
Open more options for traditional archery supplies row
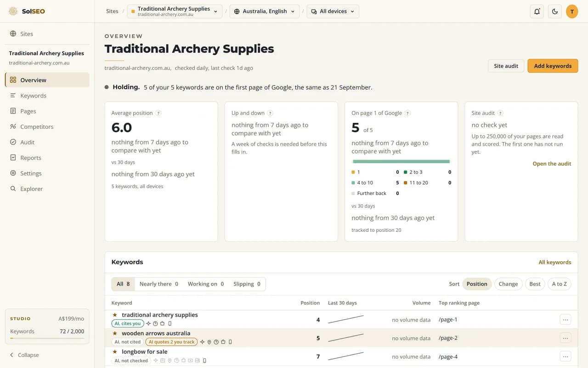(565, 320)
